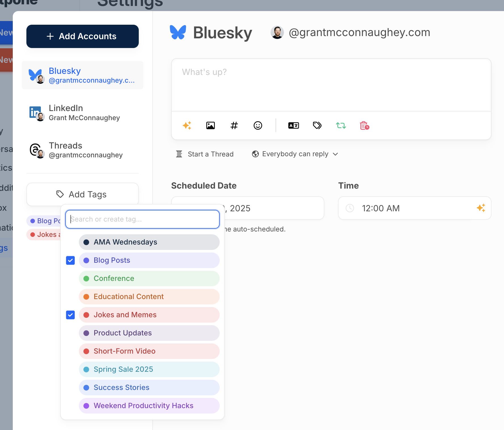Click the globe icon beside Everybody can reply

coord(255,154)
